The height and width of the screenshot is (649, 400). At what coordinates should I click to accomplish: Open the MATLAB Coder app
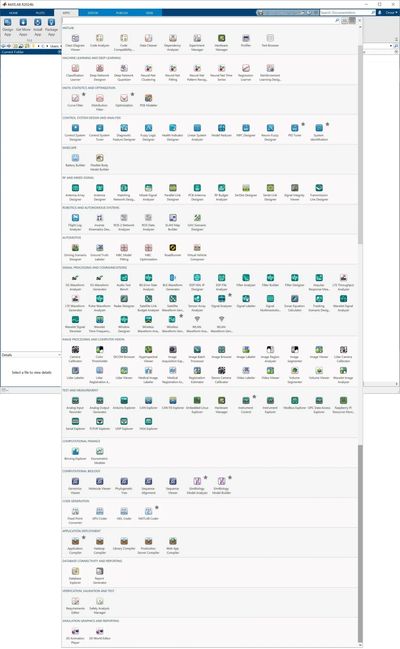pyautogui.click(x=148, y=514)
